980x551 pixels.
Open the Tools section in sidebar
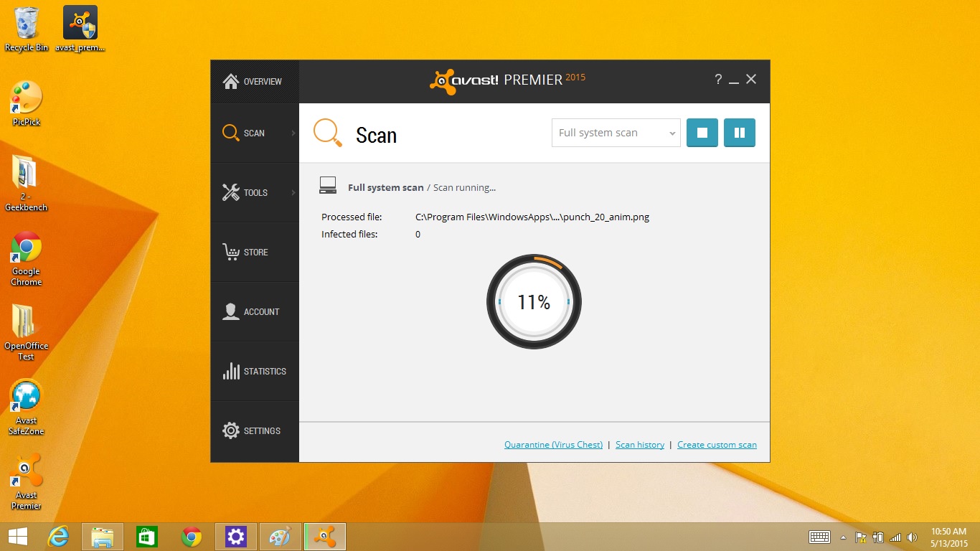click(255, 193)
